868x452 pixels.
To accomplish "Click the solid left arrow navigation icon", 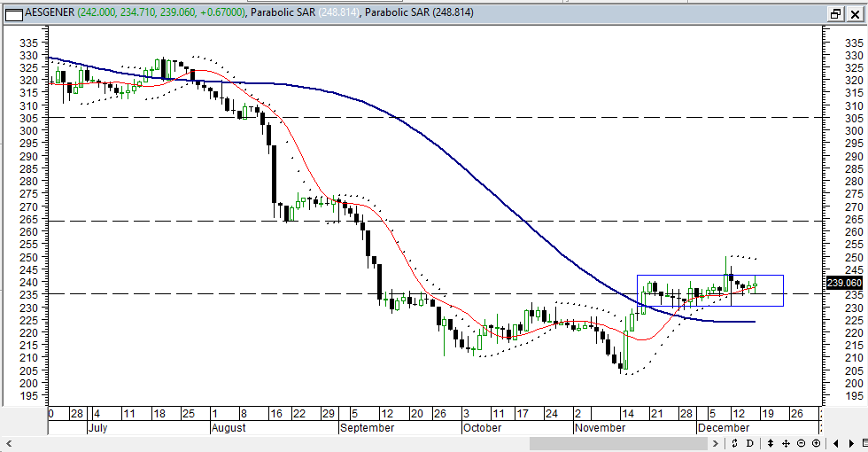I will click(x=836, y=443).
